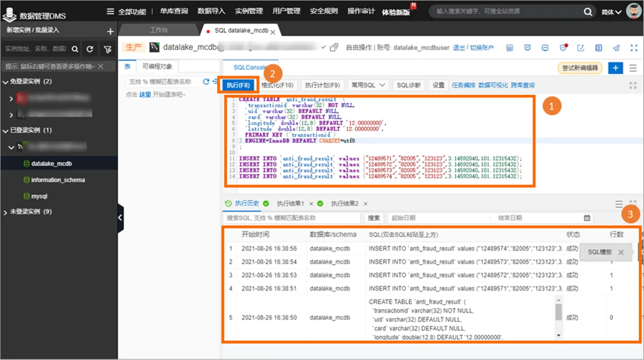This screenshot has height=360, width=644.
Task: Open the 用户管理 menu
Action: click(x=286, y=11)
